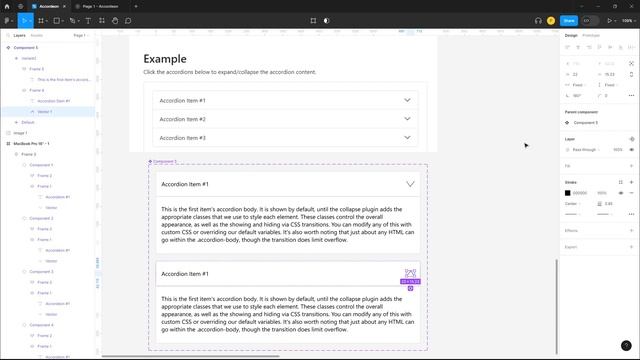Click the Present play button
The image size is (640, 360).
click(609, 20)
